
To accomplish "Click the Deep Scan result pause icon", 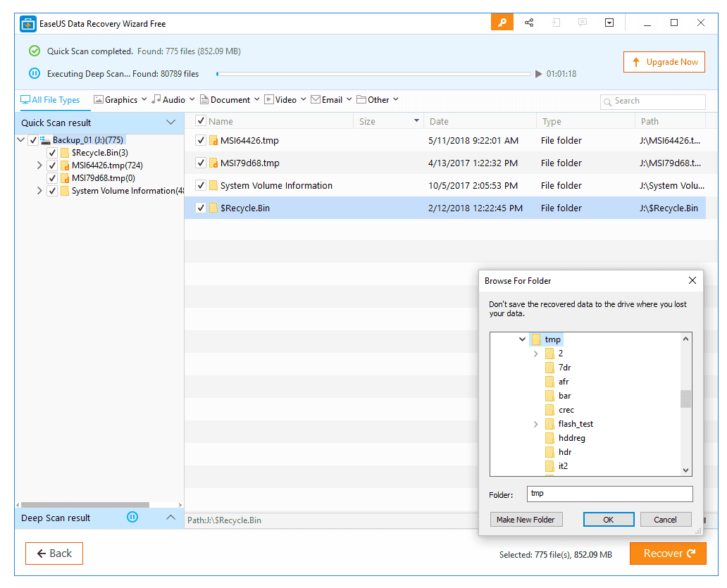I will [x=132, y=517].
